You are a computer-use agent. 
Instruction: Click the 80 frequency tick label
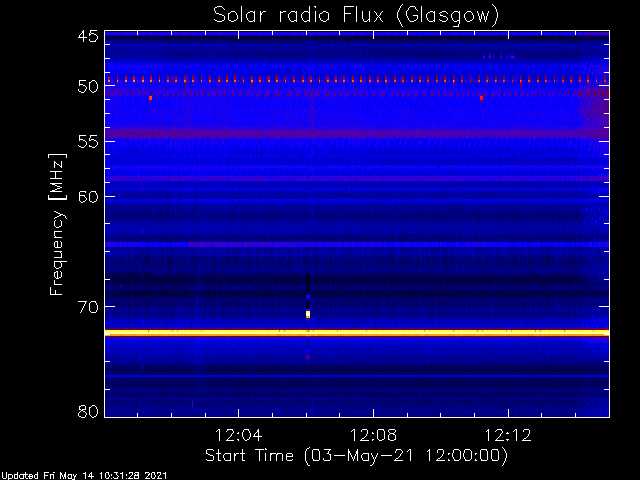click(88, 411)
